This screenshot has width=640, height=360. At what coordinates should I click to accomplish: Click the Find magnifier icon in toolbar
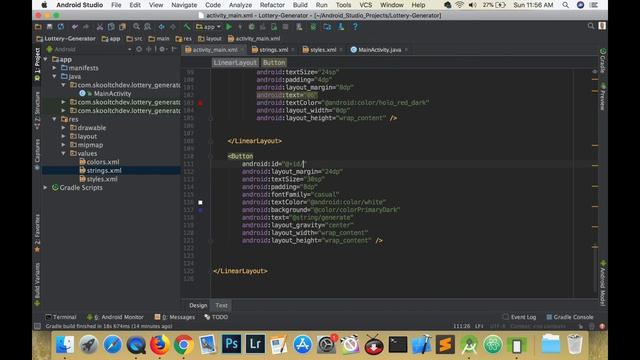pos(136,27)
